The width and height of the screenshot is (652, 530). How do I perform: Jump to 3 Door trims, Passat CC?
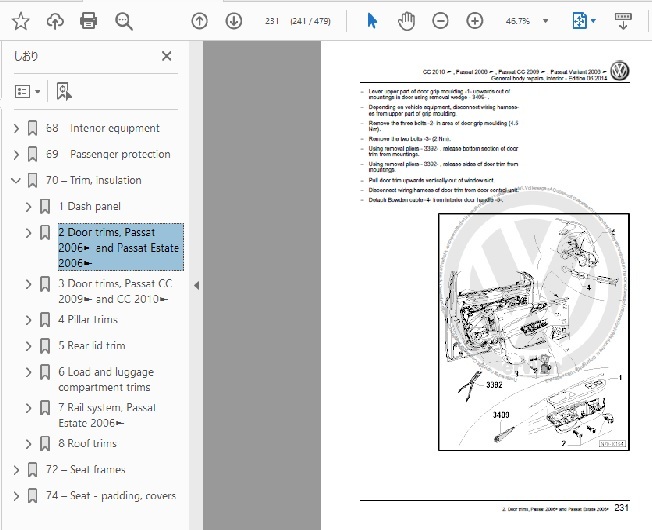click(x=115, y=291)
